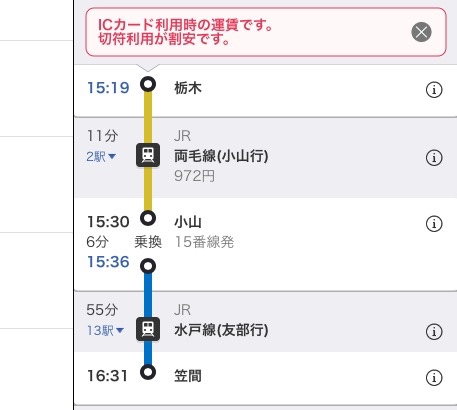Select 小山 transfer station name

[x=188, y=222]
